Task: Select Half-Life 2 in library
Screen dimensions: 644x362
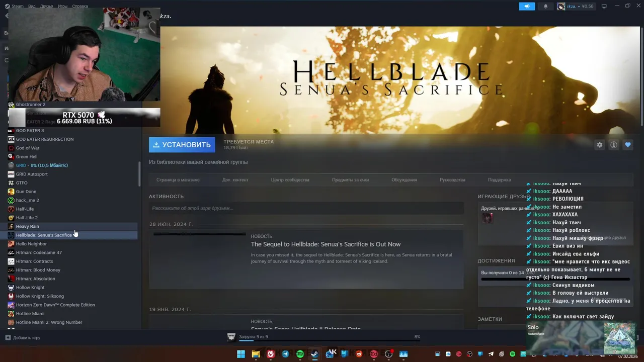Action: pos(27,218)
